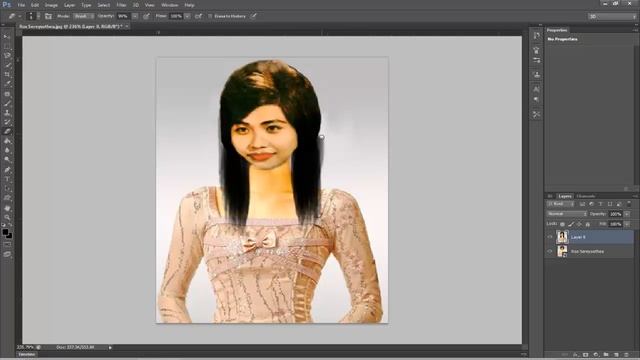Image resolution: width=640 pixels, height=360 pixels.
Task: Click the Layer 0 thumbnail
Action: click(x=562, y=237)
